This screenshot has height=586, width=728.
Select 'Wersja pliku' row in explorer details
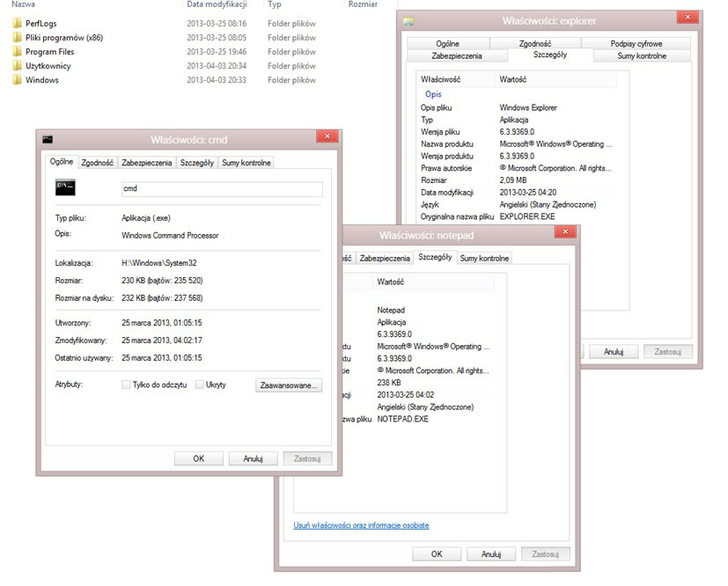517,132
